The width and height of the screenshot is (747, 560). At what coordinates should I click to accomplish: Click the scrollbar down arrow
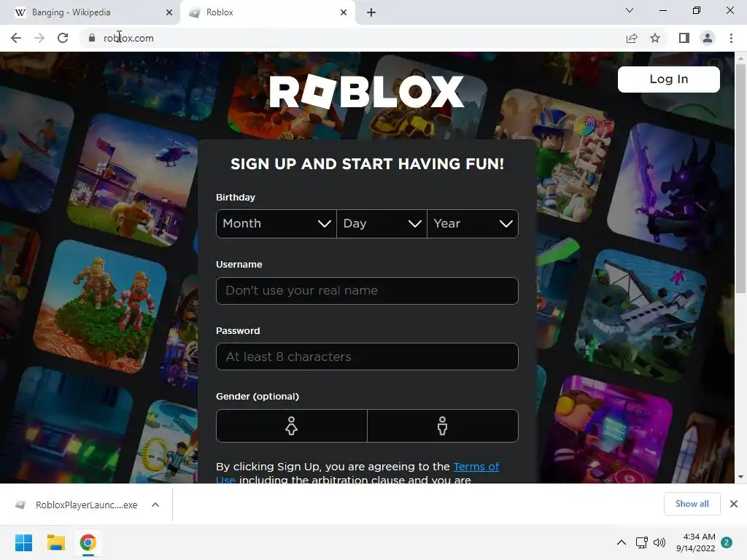point(740,477)
